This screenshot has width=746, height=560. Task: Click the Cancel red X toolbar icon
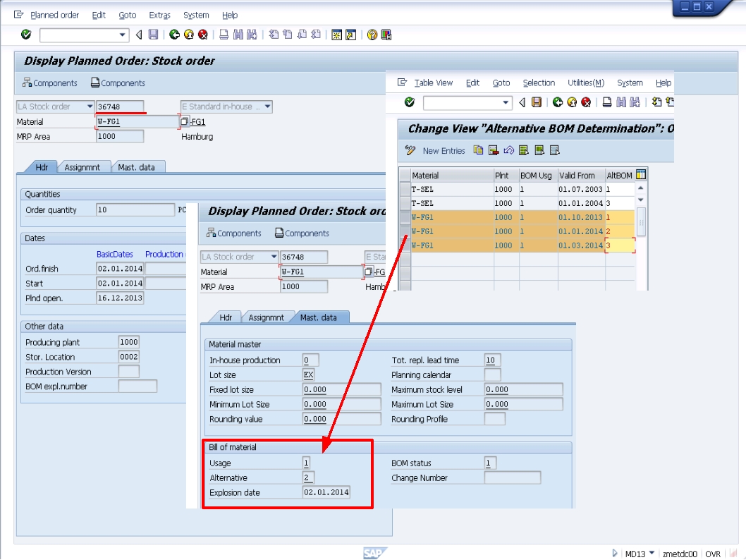[x=202, y=33]
